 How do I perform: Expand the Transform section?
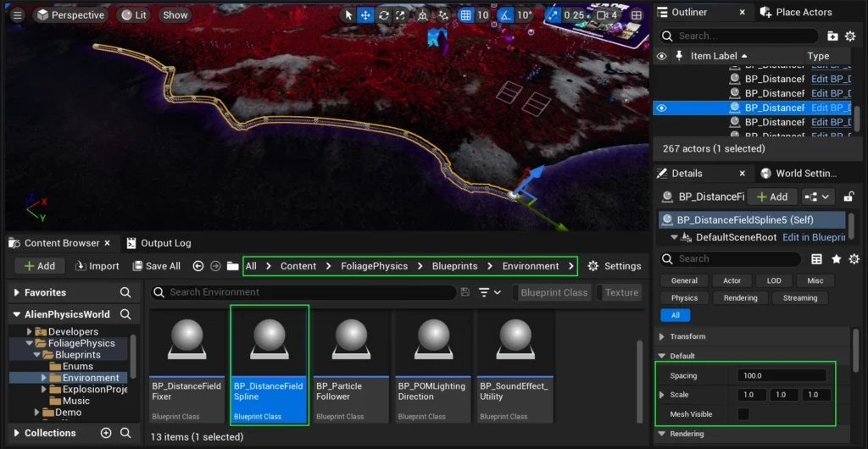[x=662, y=336]
